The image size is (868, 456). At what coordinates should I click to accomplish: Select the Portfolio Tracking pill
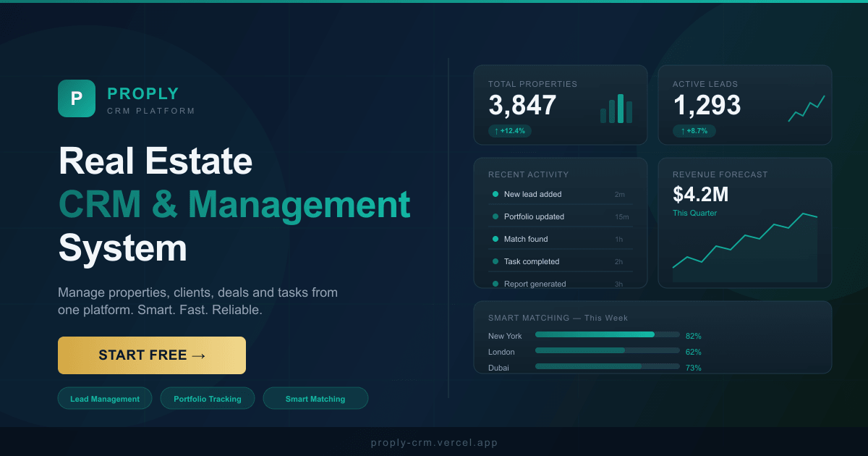[208, 399]
